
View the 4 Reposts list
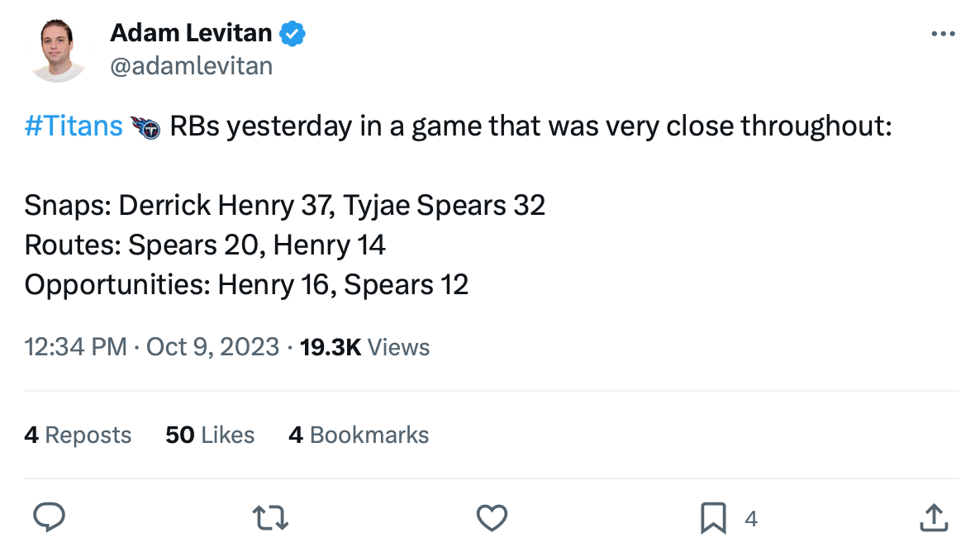point(78,435)
